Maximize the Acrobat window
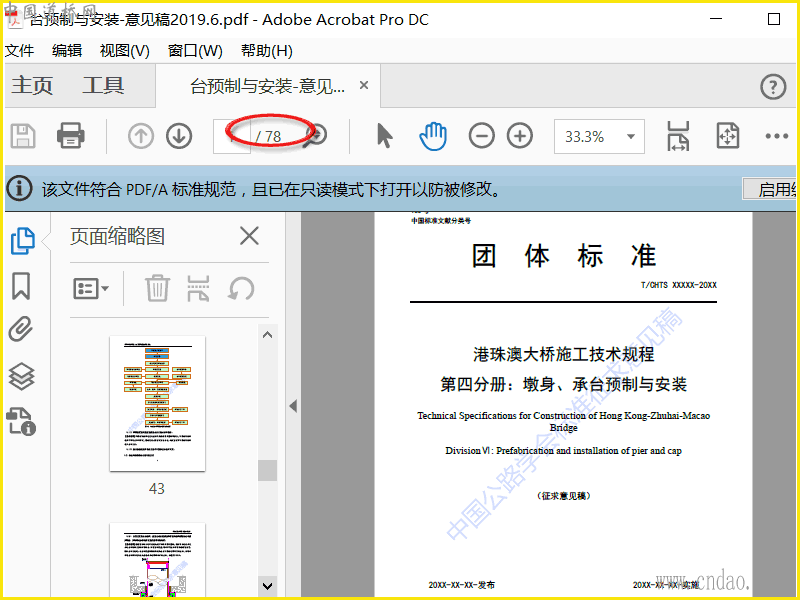Viewport: 800px width, 600px height. click(774, 19)
